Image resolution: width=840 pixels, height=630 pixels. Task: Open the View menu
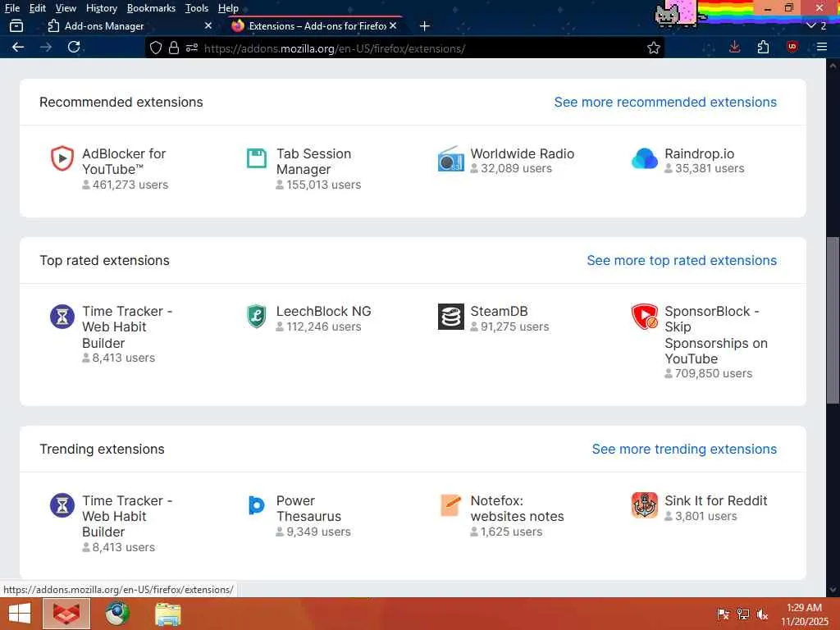tap(66, 8)
